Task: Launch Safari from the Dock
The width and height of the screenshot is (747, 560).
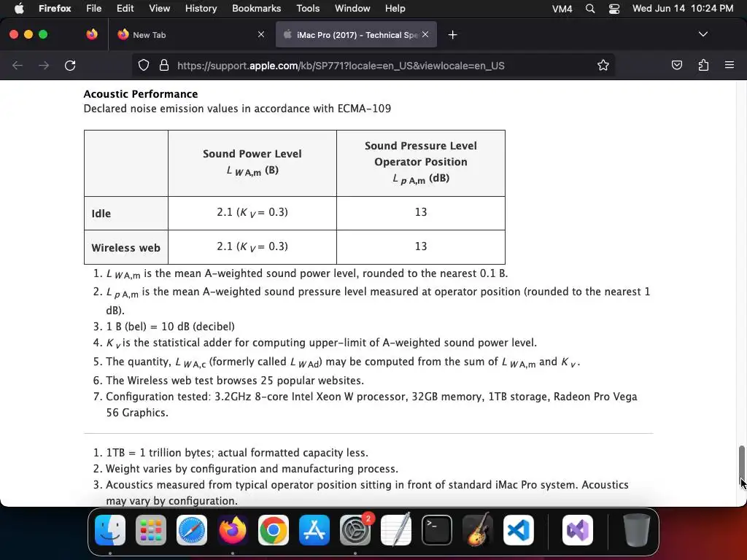Action: [x=192, y=530]
